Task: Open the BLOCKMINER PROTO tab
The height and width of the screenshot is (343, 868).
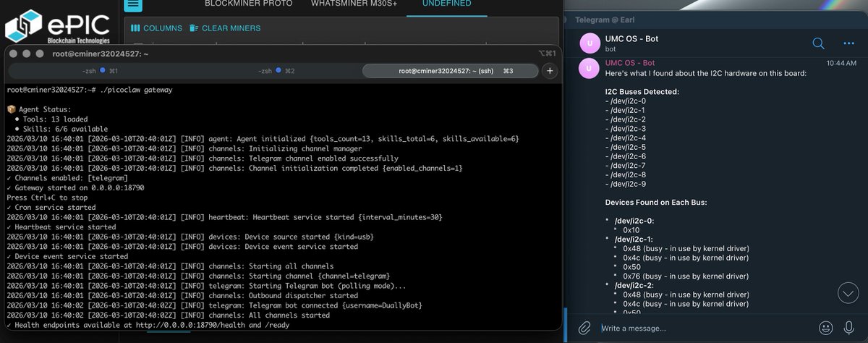Action: [x=249, y=4]
